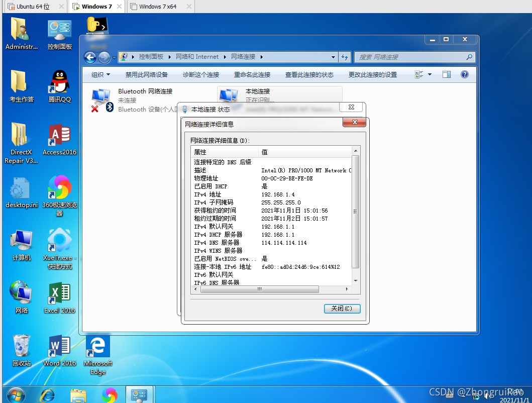532x403 pixels.
Task: Open the 计算机 desktop icon
Action: click(x=22, y=245)
